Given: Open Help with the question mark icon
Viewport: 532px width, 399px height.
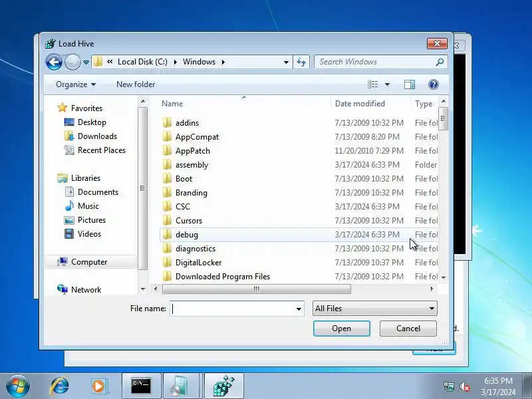Looking at the screenshot, I should pyautogui.click(x=434, y=84).
